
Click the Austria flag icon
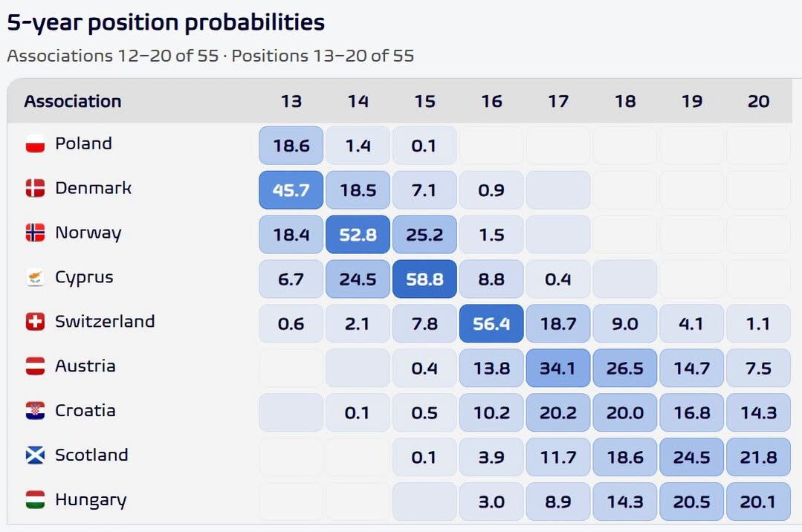[x=35, y=366]
